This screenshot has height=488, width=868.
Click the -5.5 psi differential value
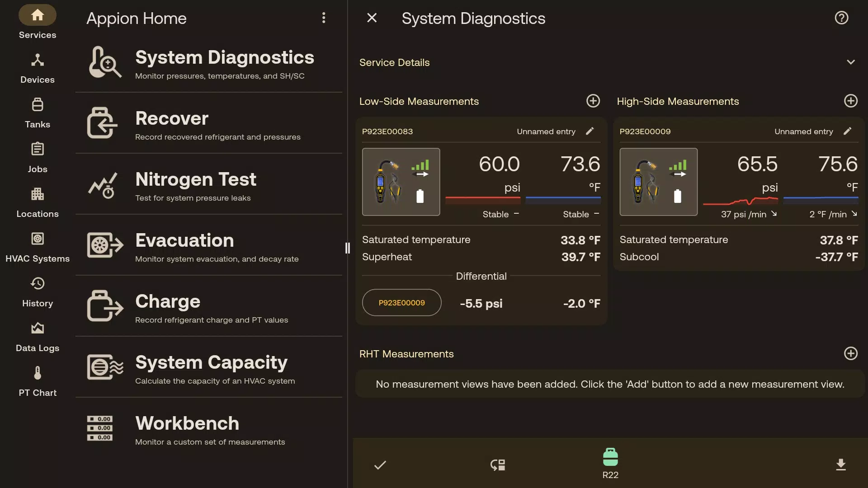pyautogui.click(x=481, y=303)
